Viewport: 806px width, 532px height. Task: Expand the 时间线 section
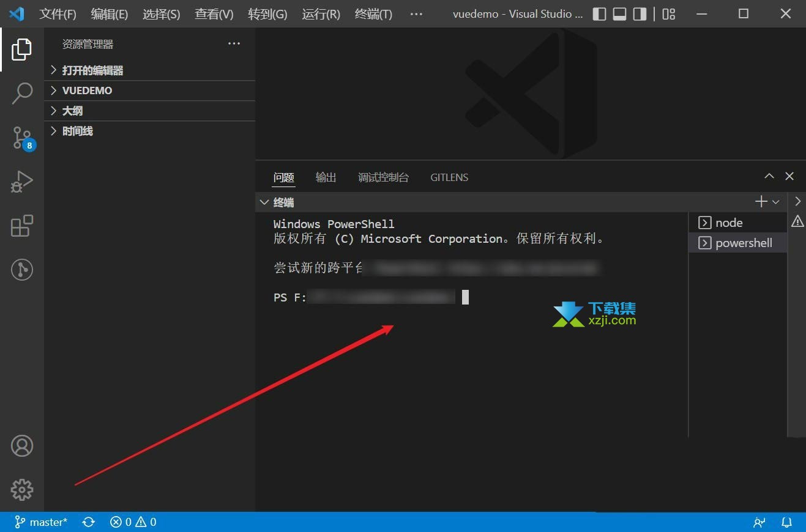[x=149, y=131]
